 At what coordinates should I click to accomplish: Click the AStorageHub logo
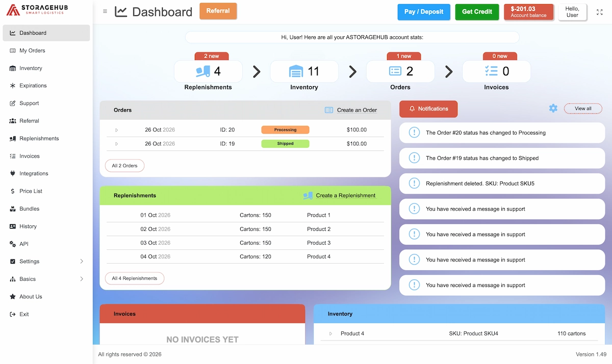pyautogui.click(x=37, y=10)
